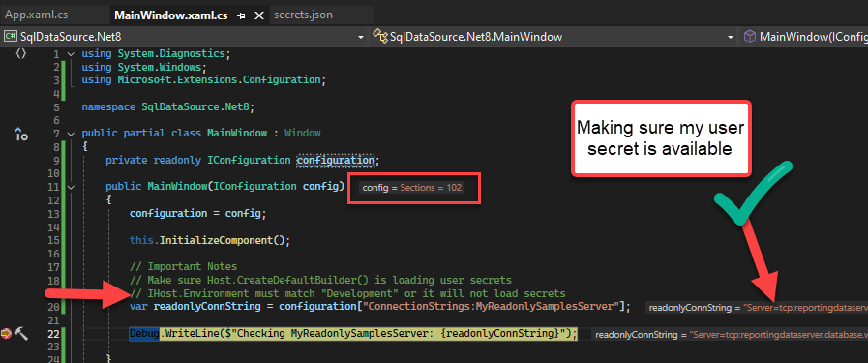The image size is (868, 363).
Task: Place cursor on the Debug.WriteLine statement
Action: (353, 334)
